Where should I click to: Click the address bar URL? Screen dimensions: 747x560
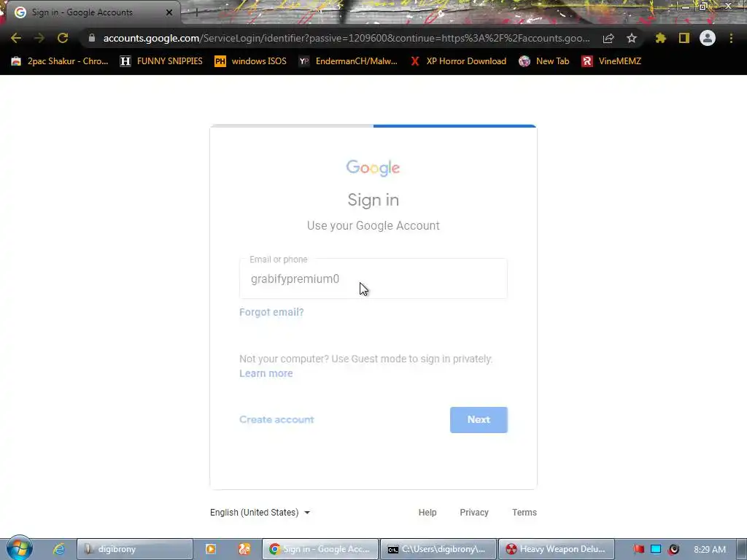(347, 38)
